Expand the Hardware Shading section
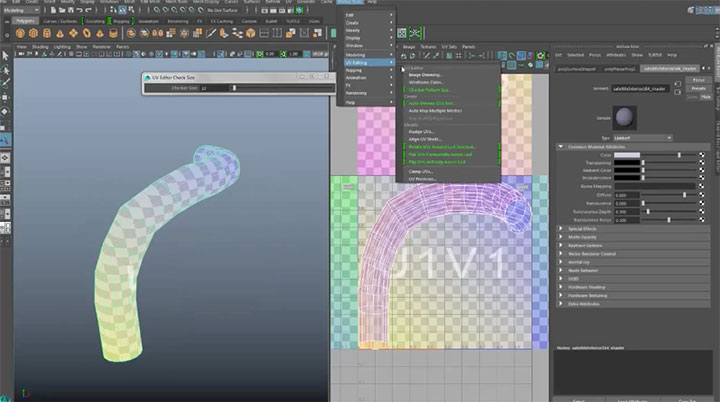The image size is (720, 402). 561,287
